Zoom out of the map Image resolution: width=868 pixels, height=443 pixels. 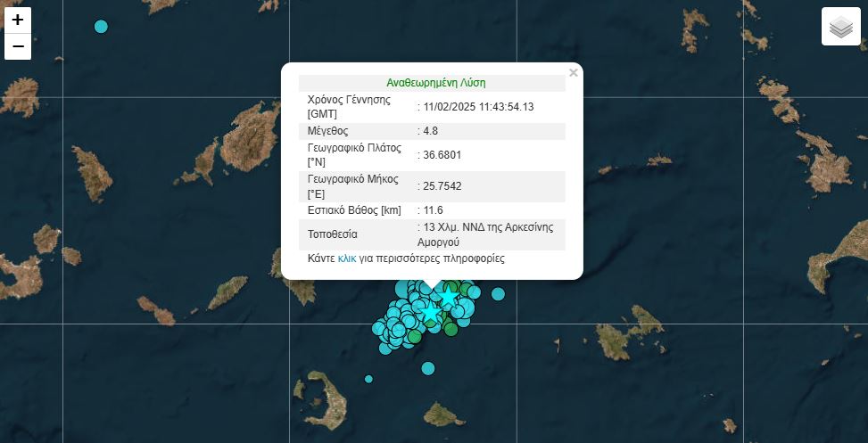18,46
